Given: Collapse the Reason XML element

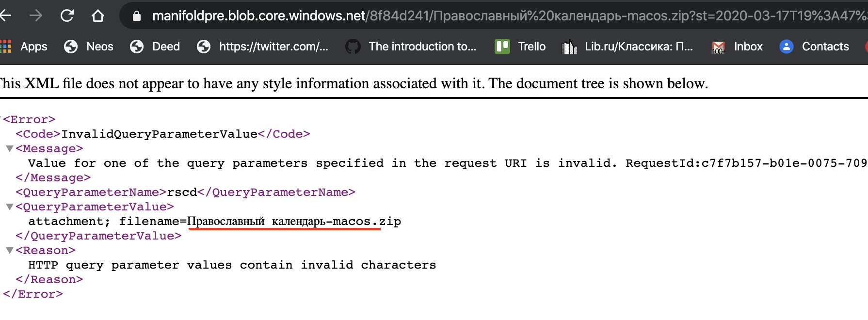Looking at the screenshot, I should 10,251.
